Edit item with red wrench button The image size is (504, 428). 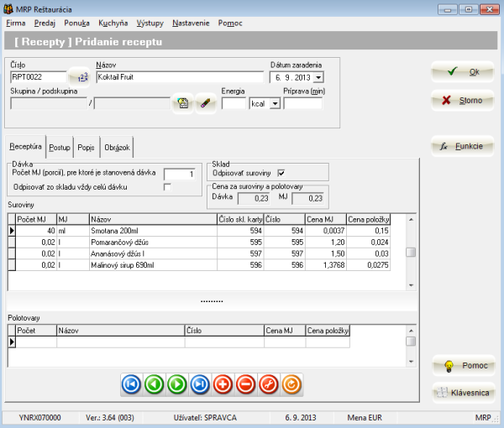269,384
